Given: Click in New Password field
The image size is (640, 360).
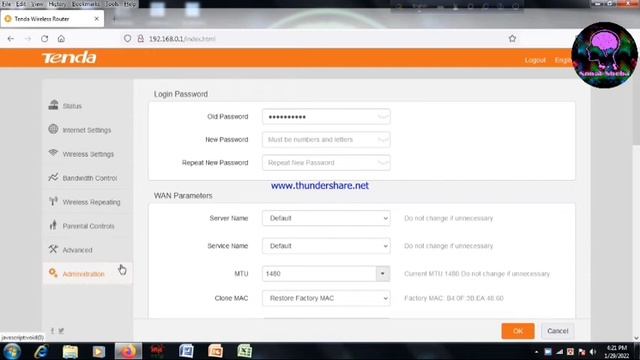Looking at the screenshot, I should (x=326, y=140).
